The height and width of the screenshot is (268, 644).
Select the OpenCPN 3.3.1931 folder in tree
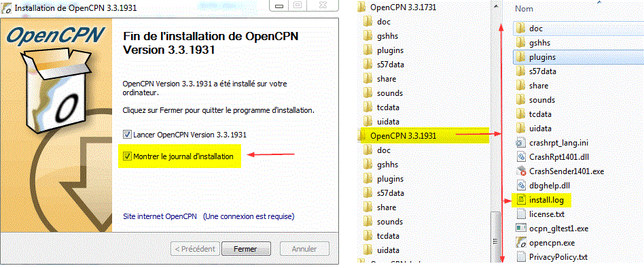403,135
